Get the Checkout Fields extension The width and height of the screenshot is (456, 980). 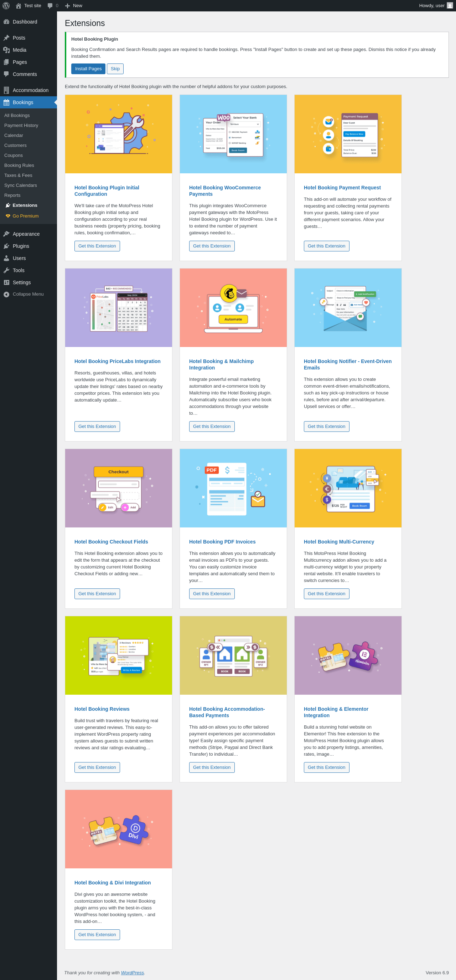[97, 594]
